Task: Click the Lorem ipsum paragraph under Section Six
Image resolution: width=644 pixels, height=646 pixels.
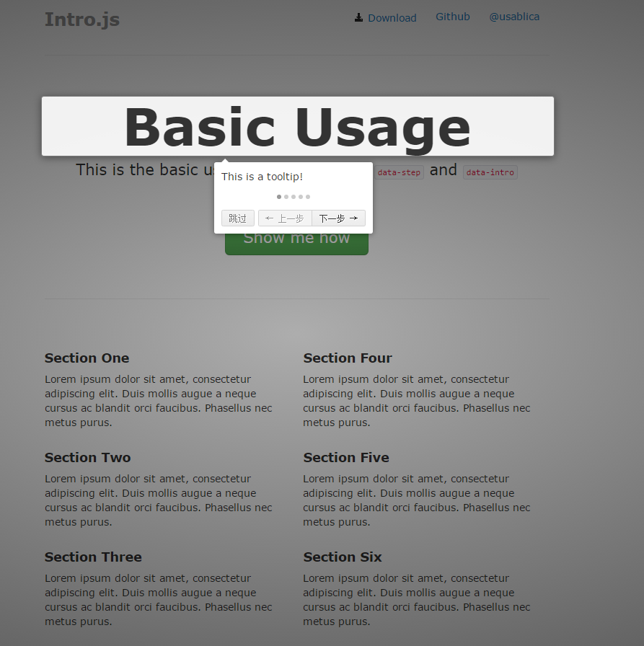Action: 417,600
